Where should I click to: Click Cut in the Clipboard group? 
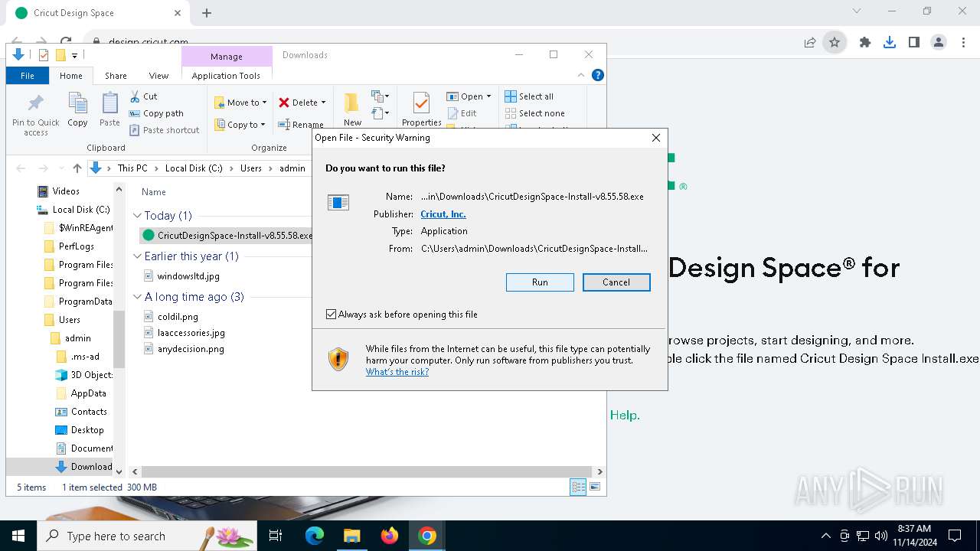click(143, 96)
